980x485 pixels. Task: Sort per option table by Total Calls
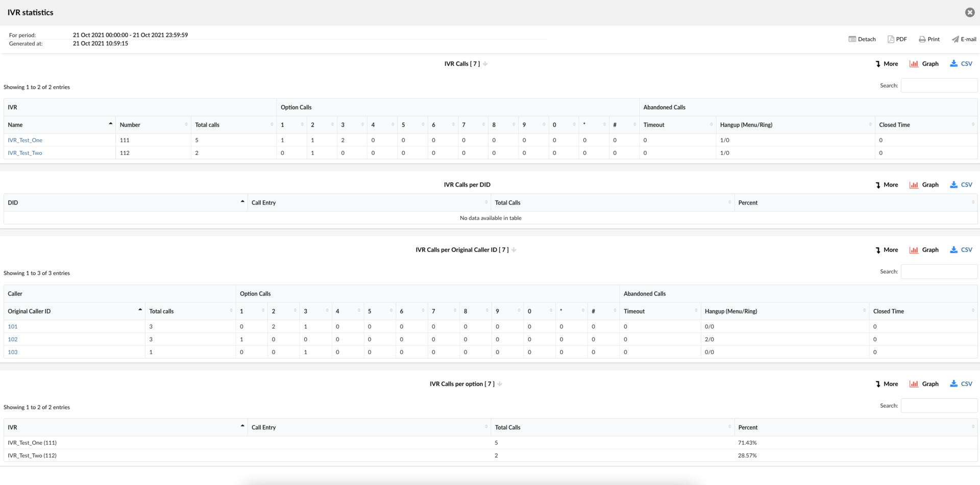pos(612,428)
